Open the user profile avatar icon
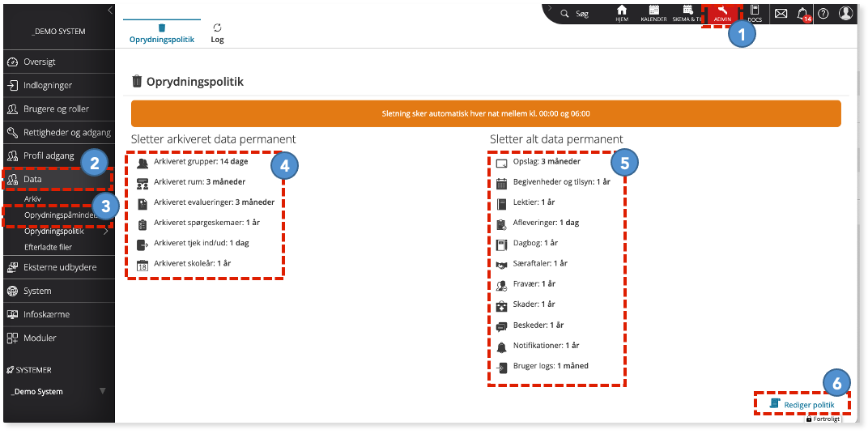 pyautogui.click(x=845, y=13)
